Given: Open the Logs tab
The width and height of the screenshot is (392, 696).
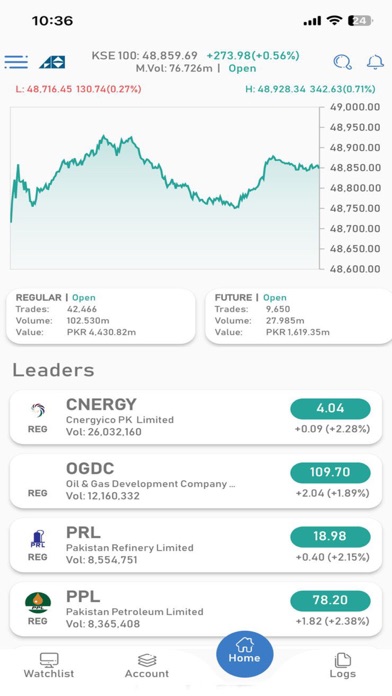Looking at the screenshot, I should click(342, 665).
